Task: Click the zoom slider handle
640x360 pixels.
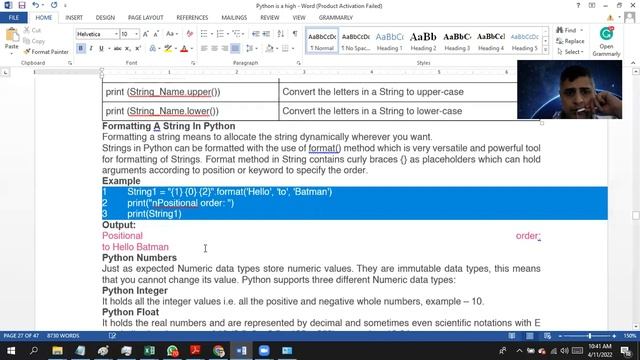Action: click(589, 336)
